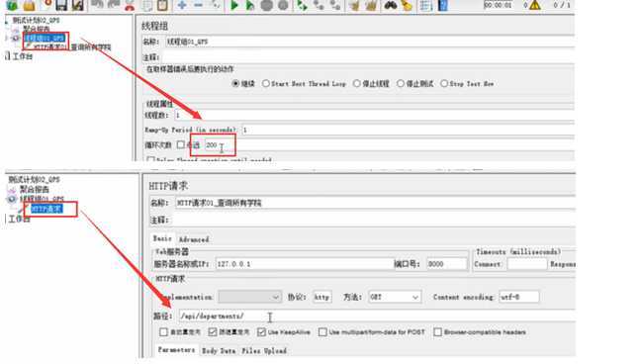Click the server IP field 127.0.0.1
Viewport: 642px width, 364px height.
point(304,264)
